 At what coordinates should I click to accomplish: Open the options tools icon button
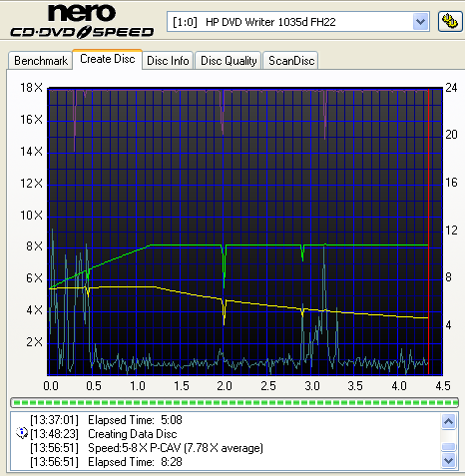click(450, 22)
